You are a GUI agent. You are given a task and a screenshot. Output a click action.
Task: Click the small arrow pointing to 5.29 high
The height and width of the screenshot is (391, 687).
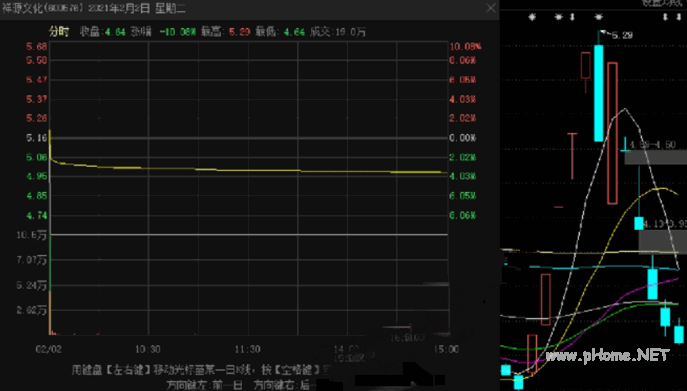pos(604,32)
